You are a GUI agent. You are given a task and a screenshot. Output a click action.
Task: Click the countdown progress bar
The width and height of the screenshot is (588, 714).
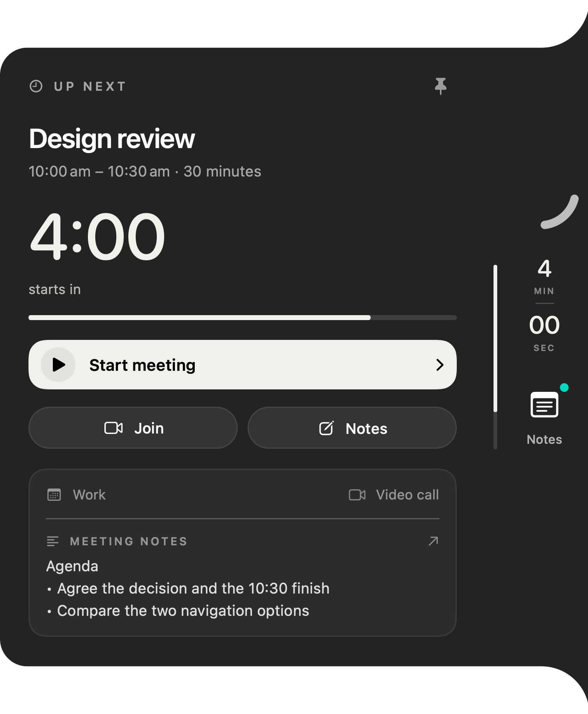[242, 318]
